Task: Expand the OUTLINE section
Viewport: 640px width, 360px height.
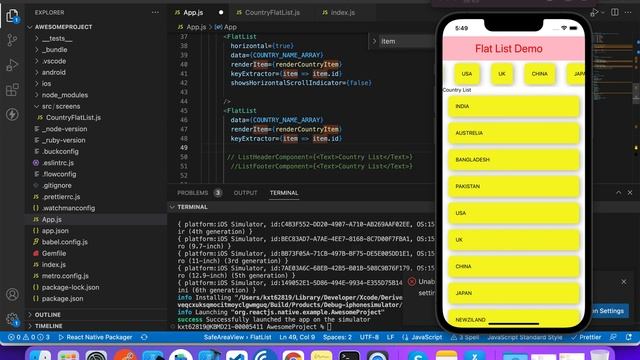Action: (x=47, y=315)
